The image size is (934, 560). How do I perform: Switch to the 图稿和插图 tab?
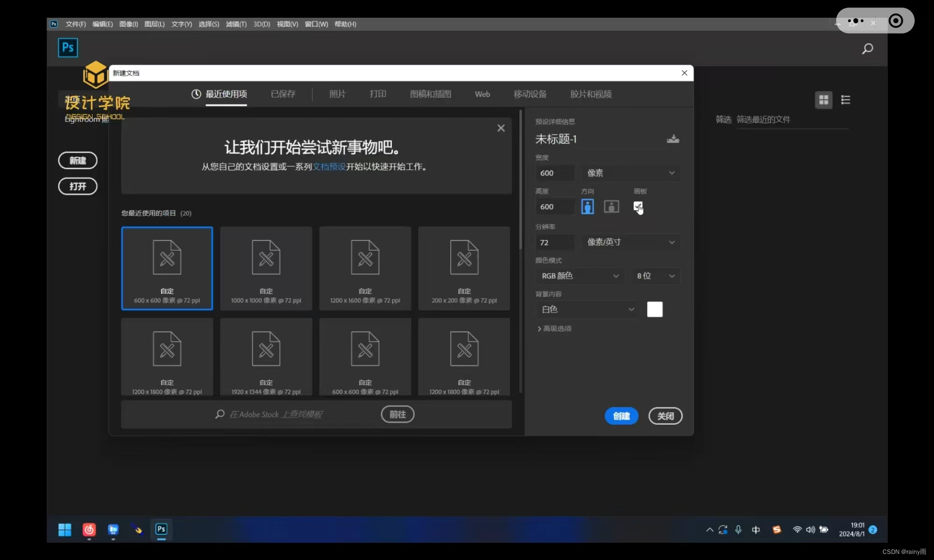(x=430, y=94)
